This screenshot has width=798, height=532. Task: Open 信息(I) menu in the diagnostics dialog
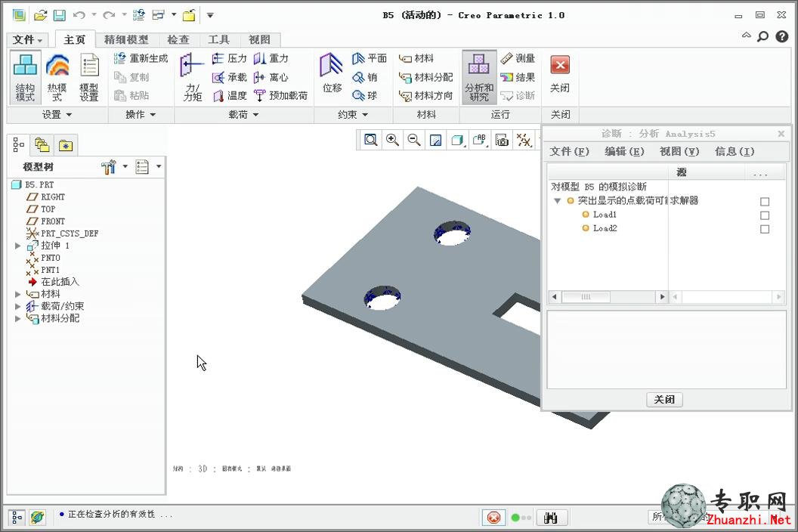coord(735,151)
